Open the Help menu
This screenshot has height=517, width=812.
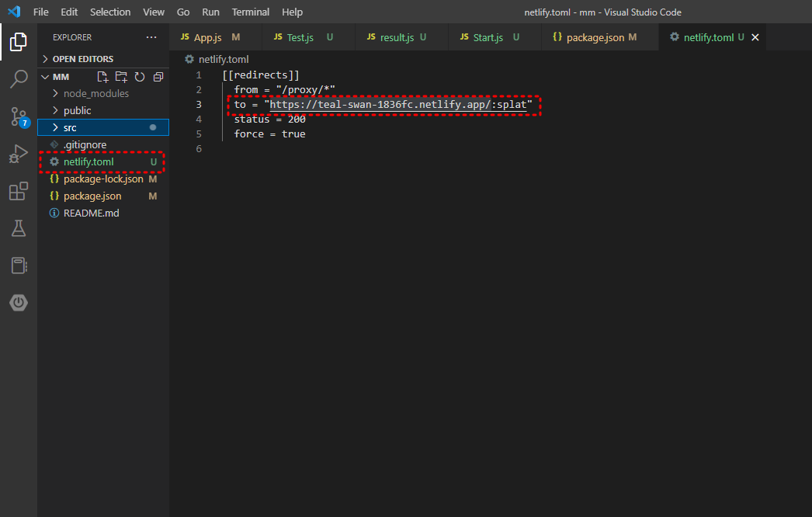coord(292,12)
